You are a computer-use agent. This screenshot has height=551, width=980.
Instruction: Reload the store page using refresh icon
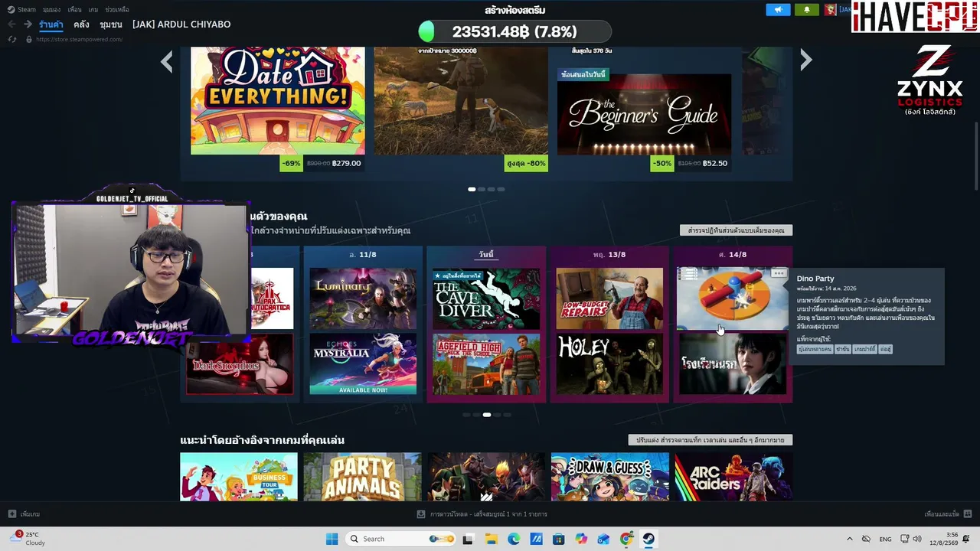tap(11, 39)
